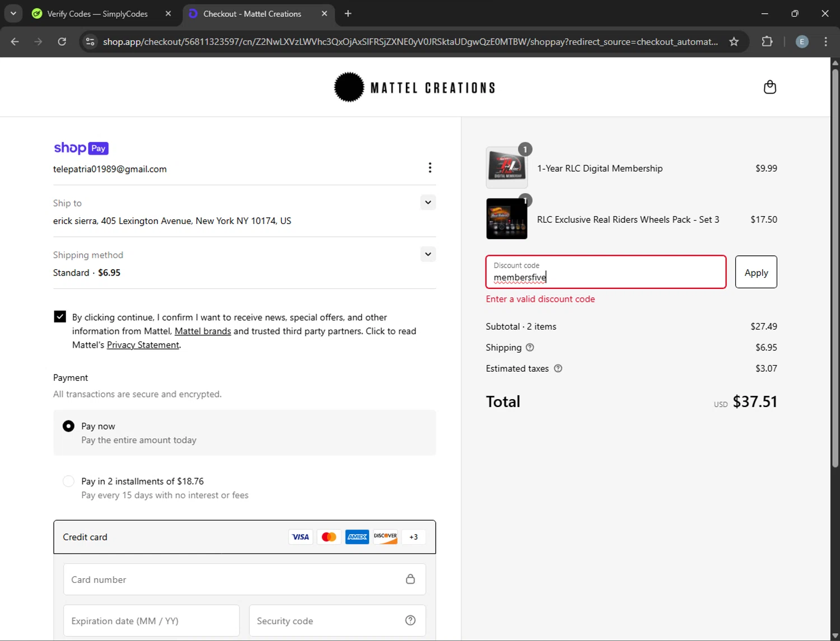Choose Pay in 2 installments option

coord(68,481)
